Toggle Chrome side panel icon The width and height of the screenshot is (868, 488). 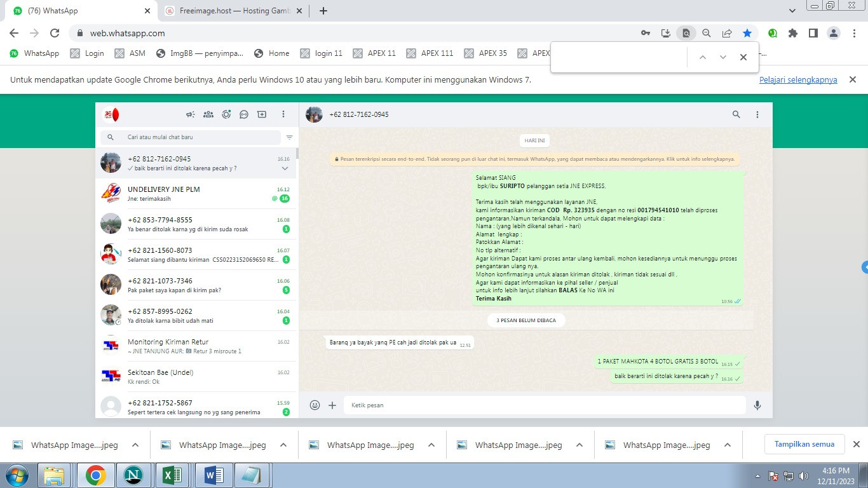coord(813,33)
